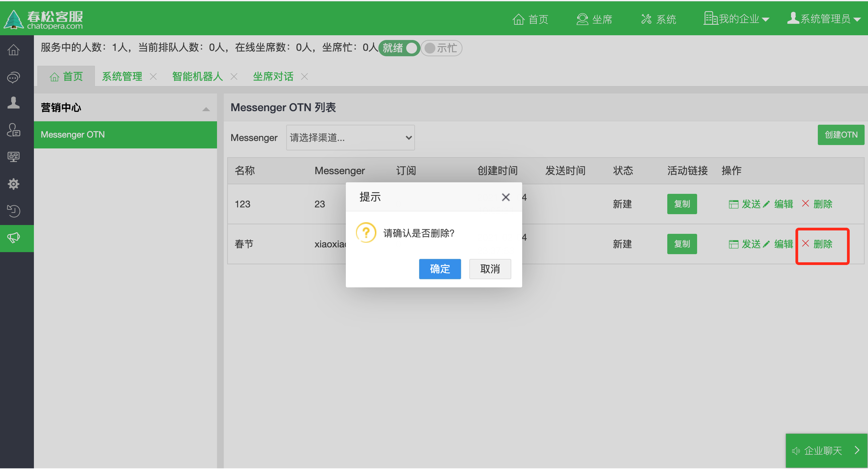Toggle the 就绪 ready switch
Image resolution: width=868 pixels, height=469 pixels.
tap(399, 48)
